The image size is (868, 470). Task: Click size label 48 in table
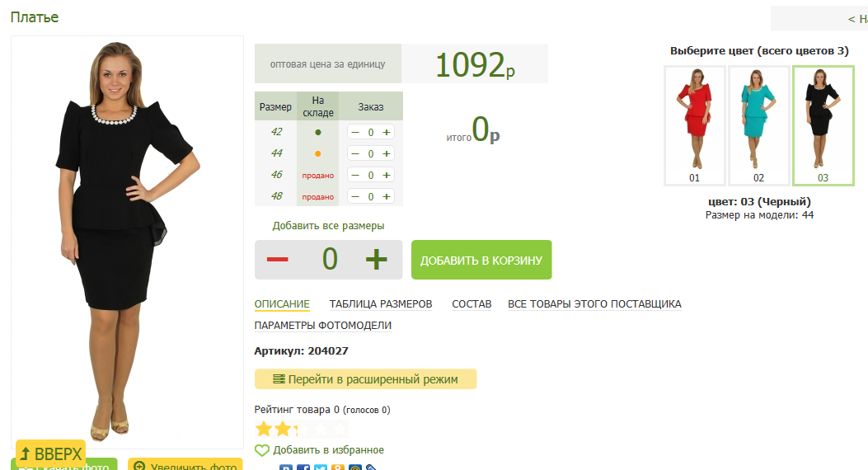(x=276, y=196)
